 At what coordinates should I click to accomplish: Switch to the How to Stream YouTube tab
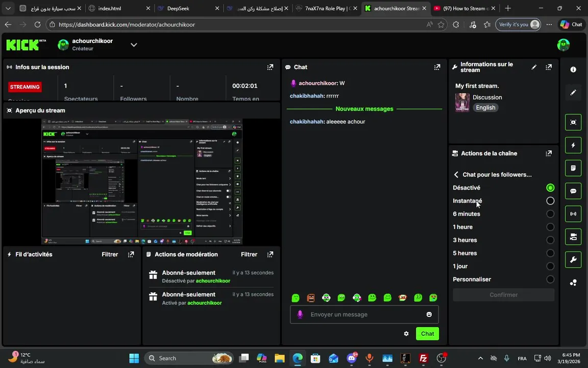pyautogui.click(x=464, y=8)
